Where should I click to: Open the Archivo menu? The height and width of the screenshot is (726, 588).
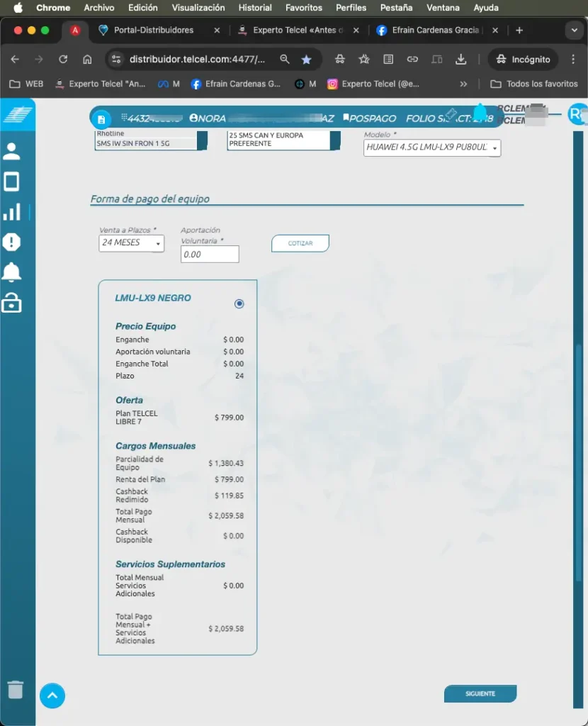click(99, 7)
